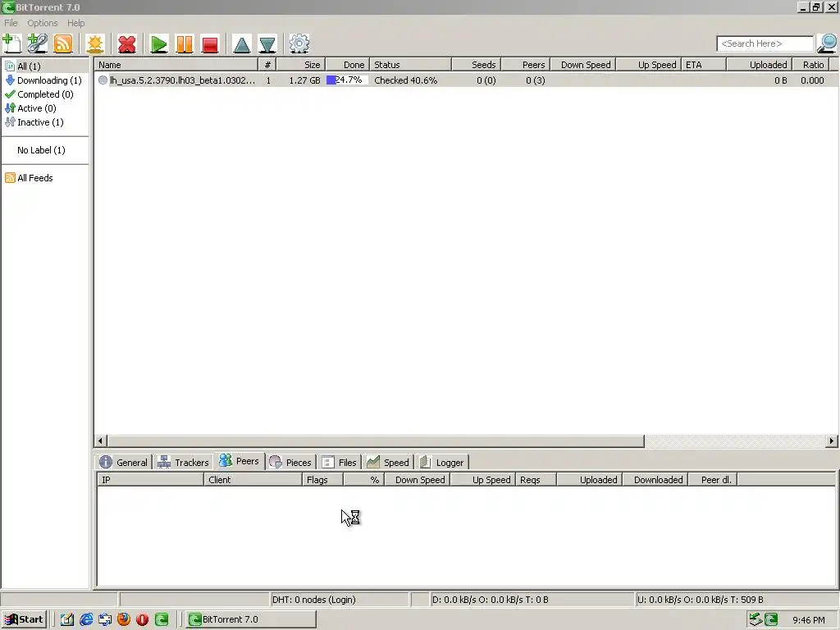Click the horizontal scrollbar right arrow
The height and width of the screenshot is (630, 840).
pos(832,441)
